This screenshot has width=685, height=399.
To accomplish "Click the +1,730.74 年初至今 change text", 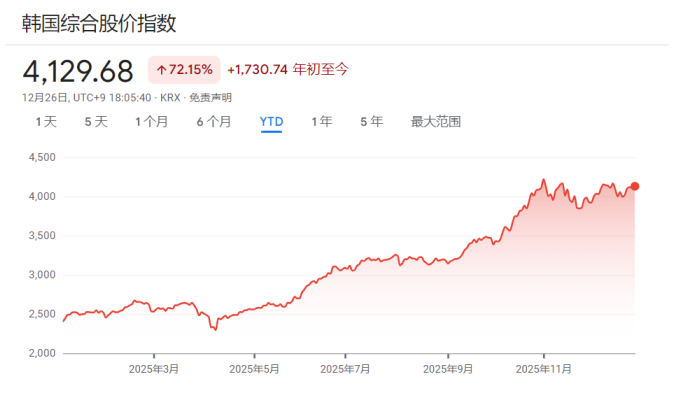I will [287, 69].
